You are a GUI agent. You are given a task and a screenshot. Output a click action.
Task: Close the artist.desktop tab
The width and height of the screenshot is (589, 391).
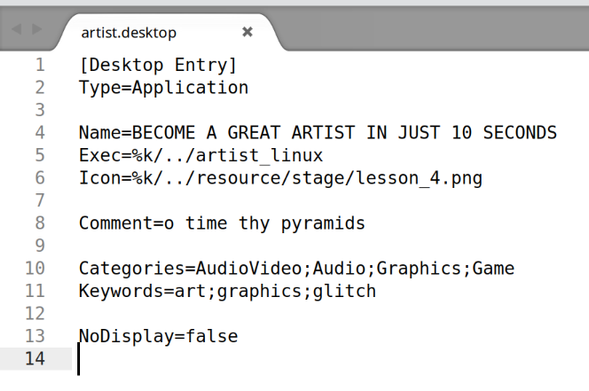pos(247,32)
